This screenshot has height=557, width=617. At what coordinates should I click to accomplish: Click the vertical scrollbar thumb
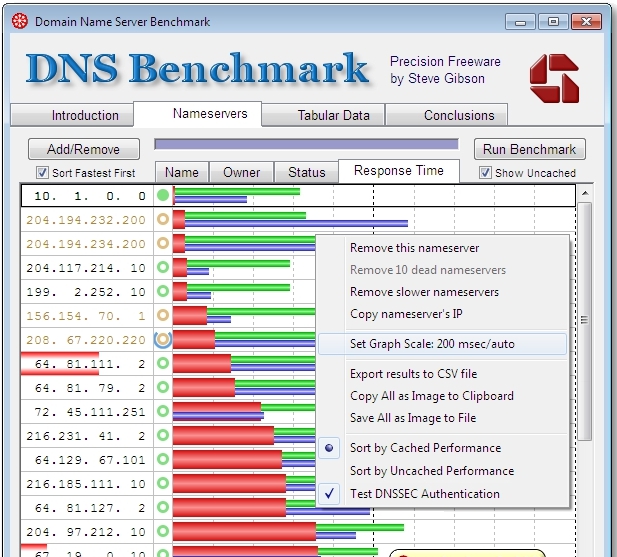tap(585, 321)
